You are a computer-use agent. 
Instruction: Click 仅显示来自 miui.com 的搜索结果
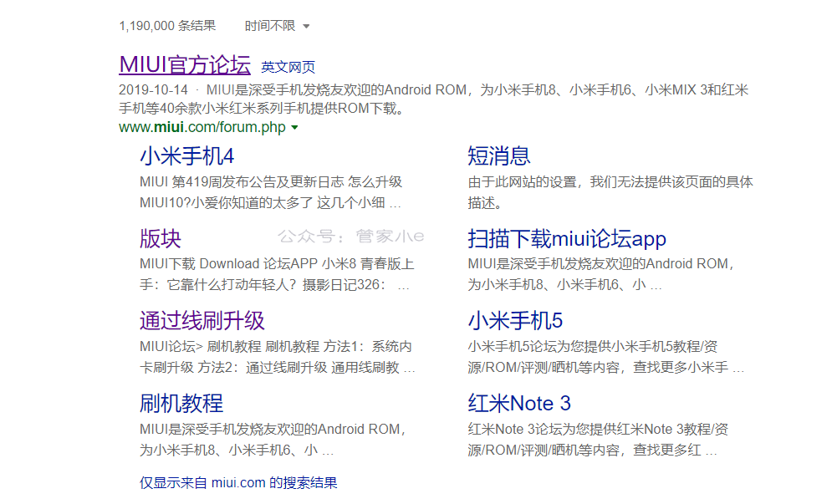coord(238,483)
